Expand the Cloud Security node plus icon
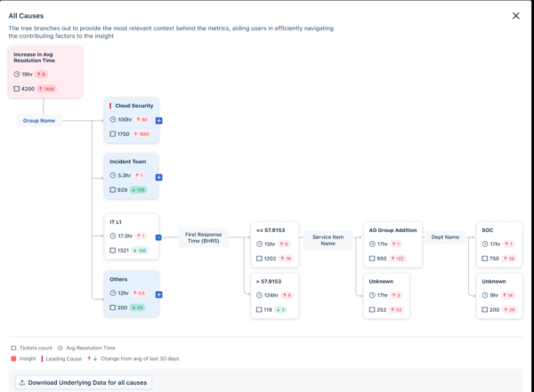Image resolution: width=534 pixels, height=392 pixels. (x=158, y=121)
